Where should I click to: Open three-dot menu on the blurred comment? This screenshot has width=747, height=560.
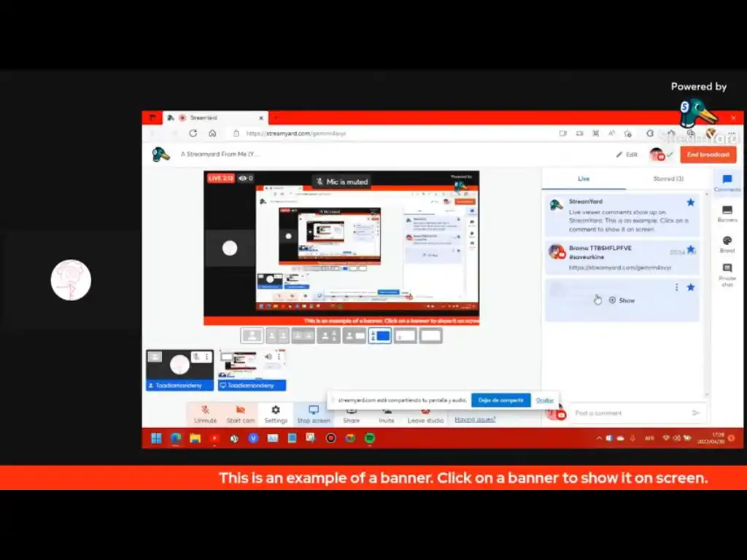tap(676, 287)
